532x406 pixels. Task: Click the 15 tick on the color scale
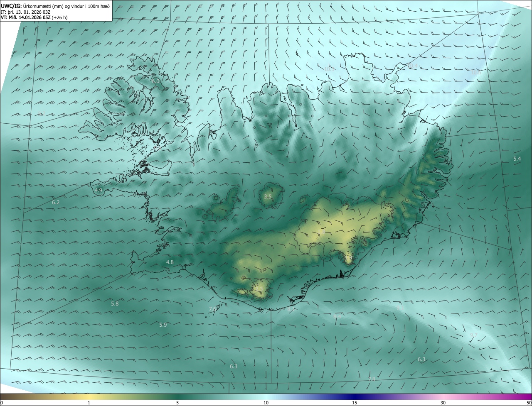355,403
